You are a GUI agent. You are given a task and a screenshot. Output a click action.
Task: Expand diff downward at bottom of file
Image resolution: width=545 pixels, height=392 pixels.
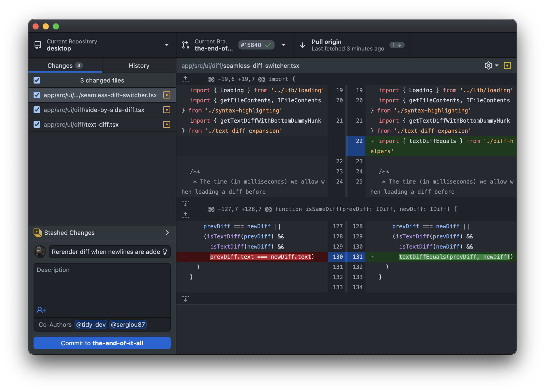point(185,299)
